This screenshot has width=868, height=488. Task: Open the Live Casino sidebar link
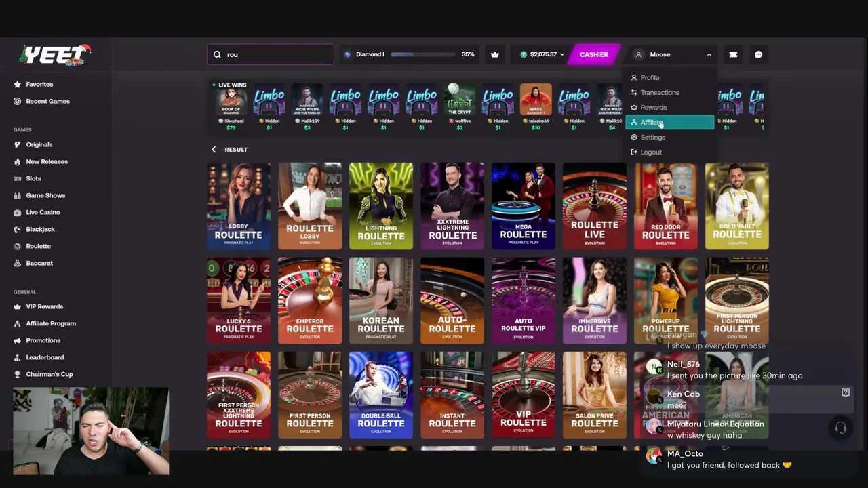43,212
